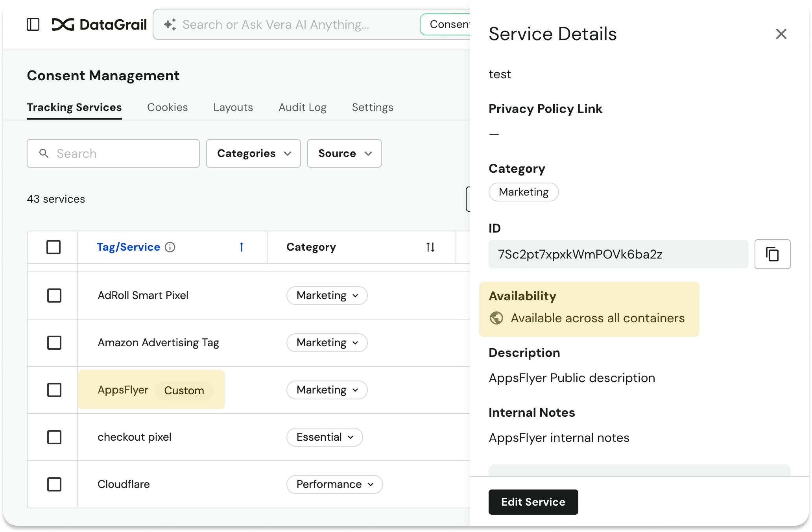Open the Audit Log tab
Screen dimensions: 812x532
[302, 107]
